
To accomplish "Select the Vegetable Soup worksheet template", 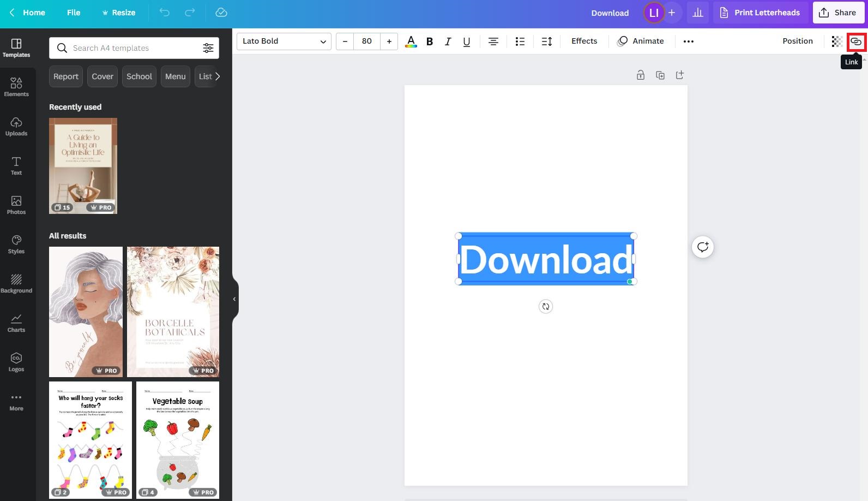I will 178,440.
